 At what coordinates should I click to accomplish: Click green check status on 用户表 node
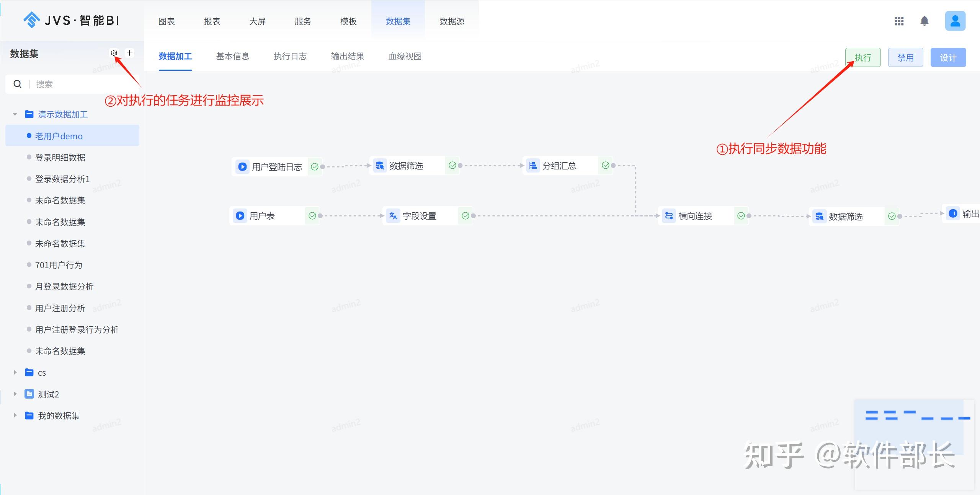click(312, 216)
